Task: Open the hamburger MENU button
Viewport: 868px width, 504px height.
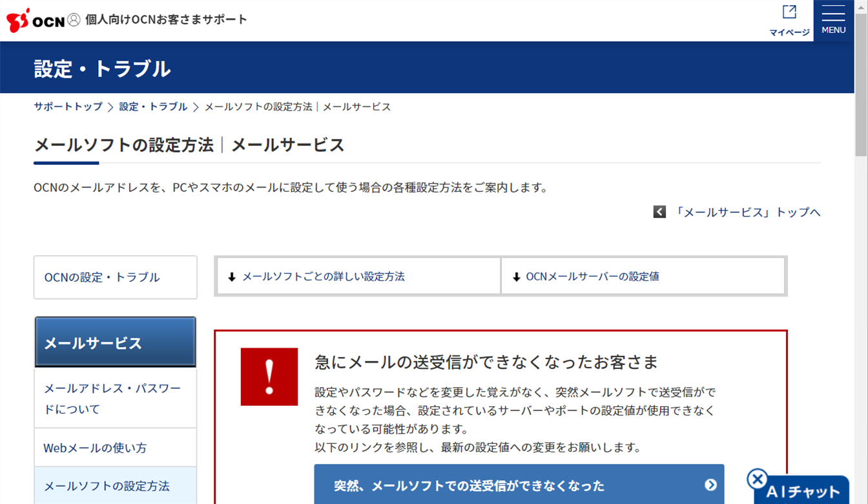Action: click(834, 21)
